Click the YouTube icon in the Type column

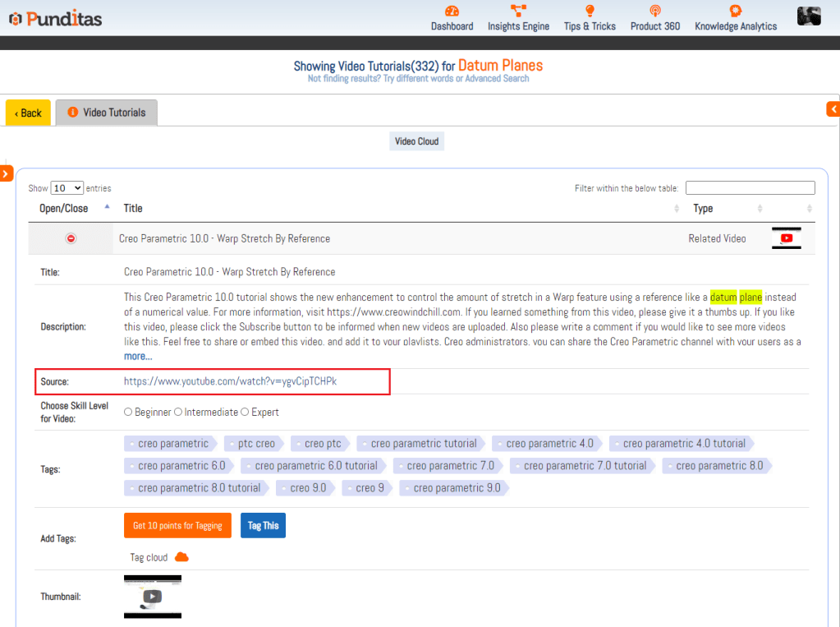pyautogui.click(x=787, y=238)
